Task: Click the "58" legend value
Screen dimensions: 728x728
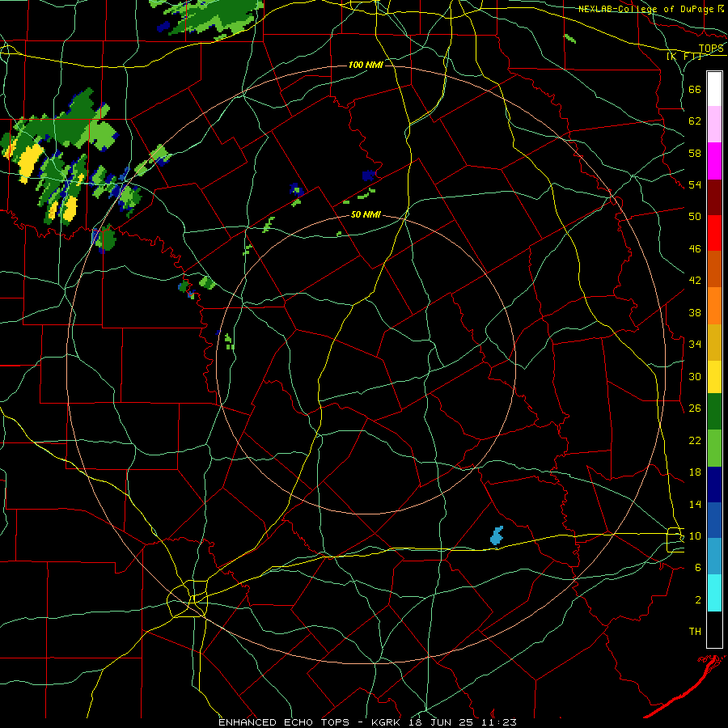Action: click(x=695, y=153)
